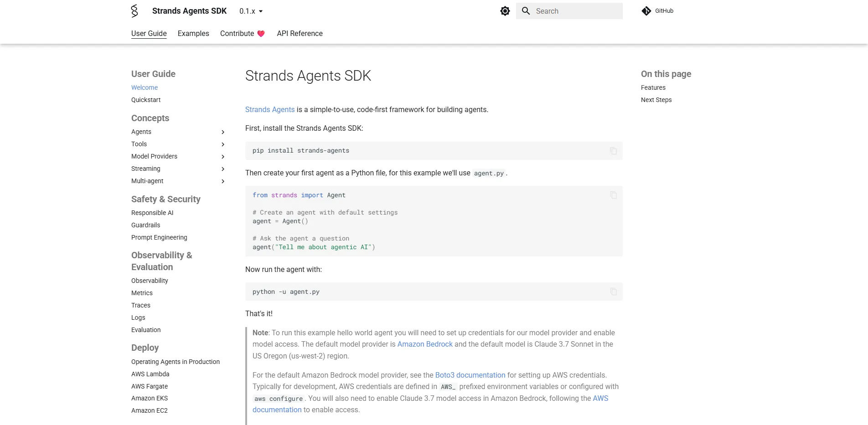Switch to the User Guide tab

[149, 33]
